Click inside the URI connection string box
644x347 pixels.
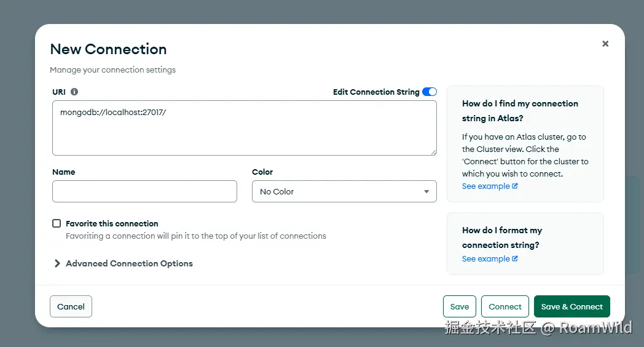tap(245, 128)
